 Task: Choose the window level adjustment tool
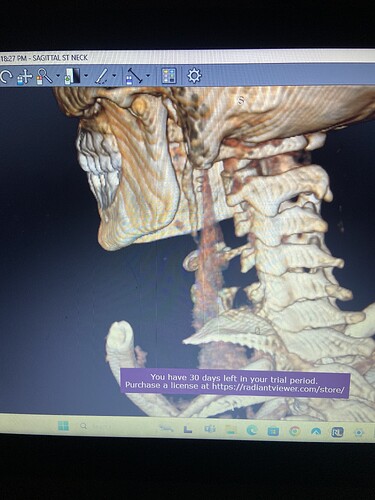pos(73,76)
